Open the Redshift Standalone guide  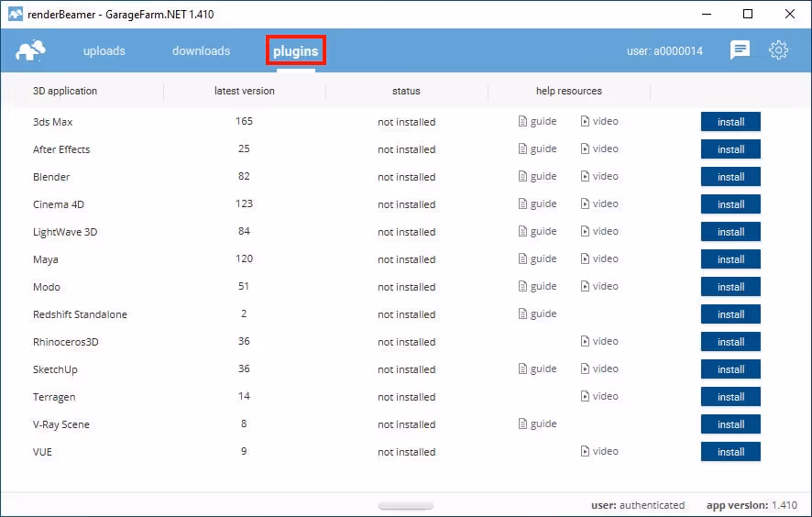pos(538,313)
